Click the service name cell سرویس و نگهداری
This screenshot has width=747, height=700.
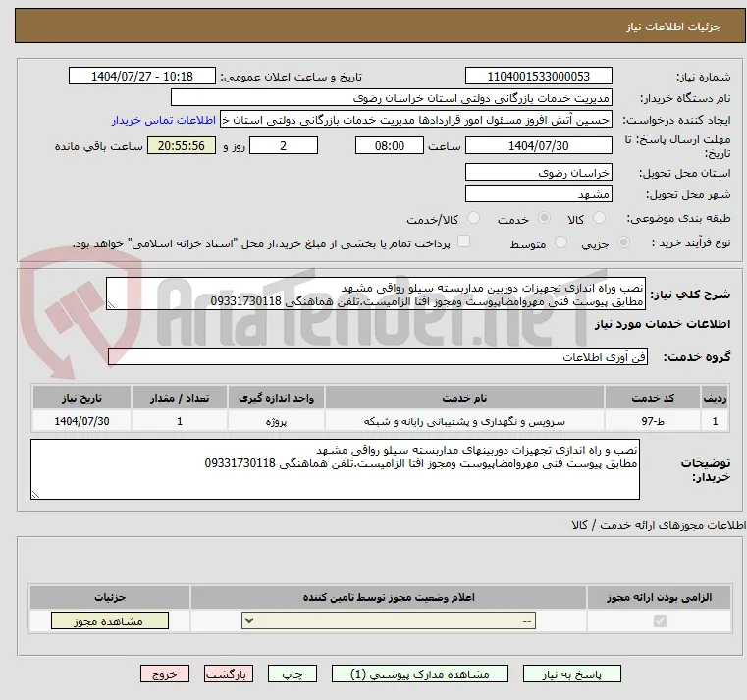464,421
